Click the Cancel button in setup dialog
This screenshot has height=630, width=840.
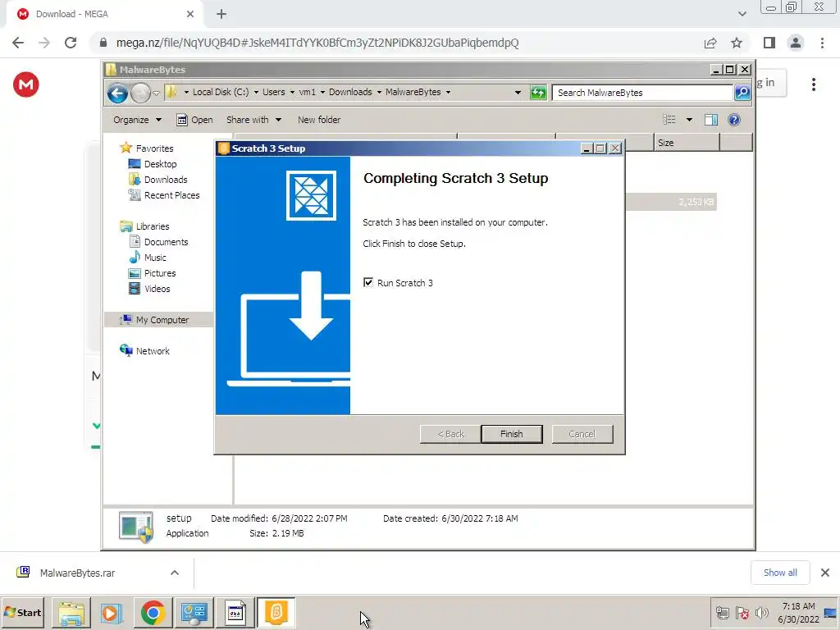pos(582,434)
